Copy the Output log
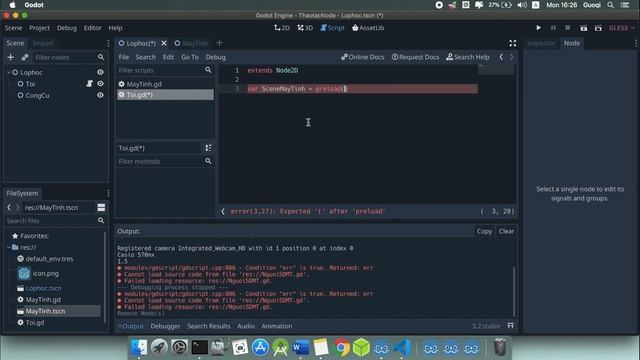Screen dimensions: 640x360 tap(484, 231)
